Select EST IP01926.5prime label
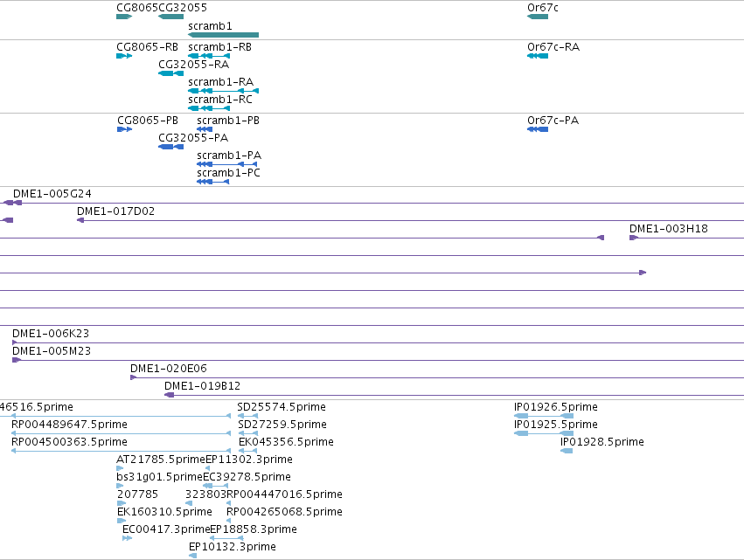The image size is (744, 560). pos(556,407)
